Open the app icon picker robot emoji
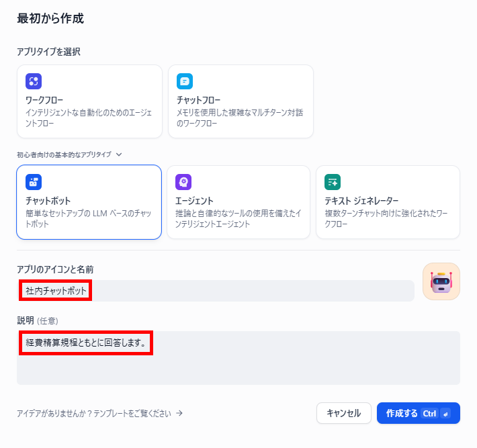The width and height of the screenshot is (477, 448). 441,281
